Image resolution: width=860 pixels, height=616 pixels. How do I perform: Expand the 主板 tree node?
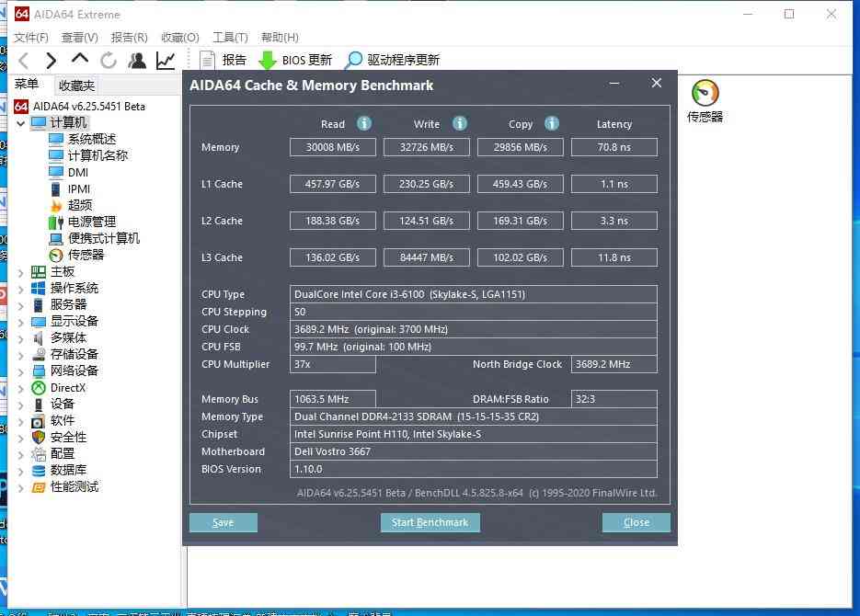pos(21,272)
